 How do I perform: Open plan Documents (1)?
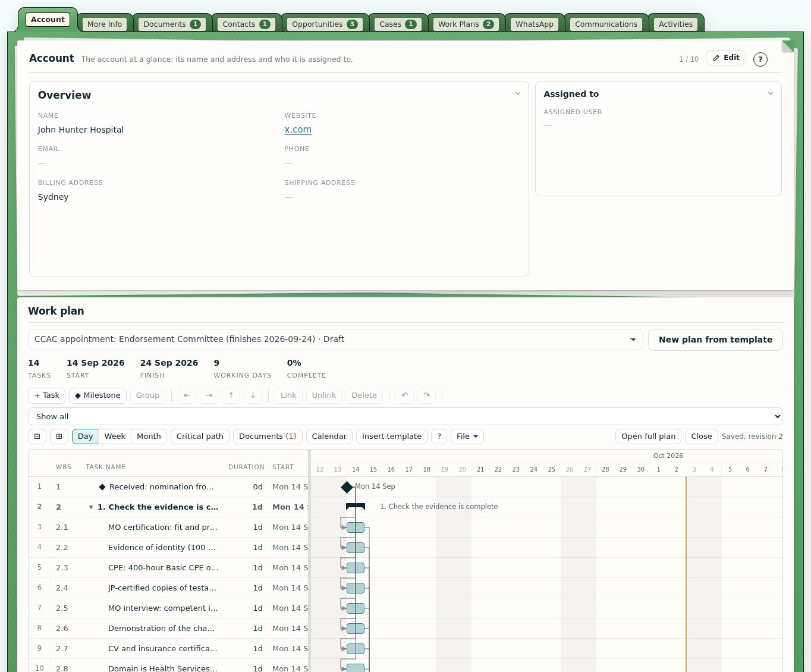coord(268,437)
